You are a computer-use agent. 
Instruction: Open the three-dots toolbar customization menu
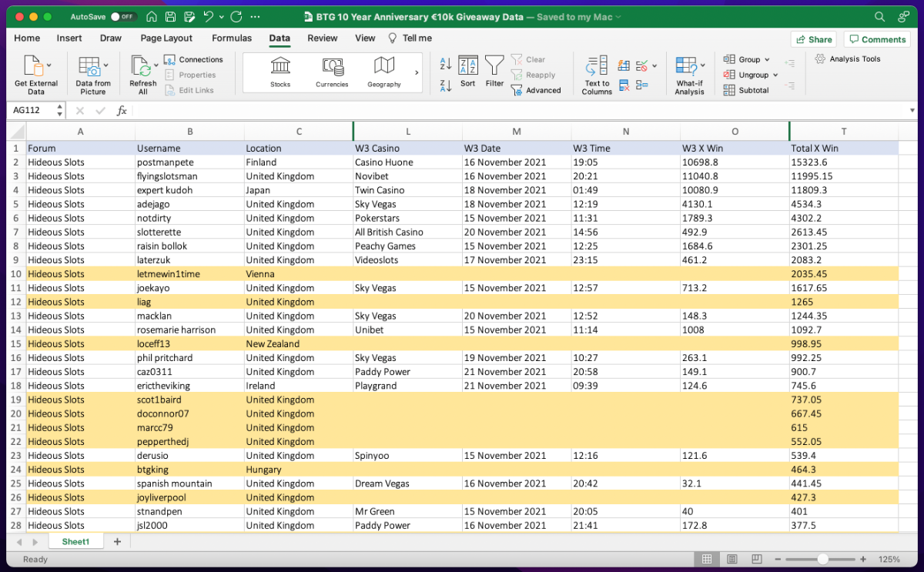(x=255, y=16)
